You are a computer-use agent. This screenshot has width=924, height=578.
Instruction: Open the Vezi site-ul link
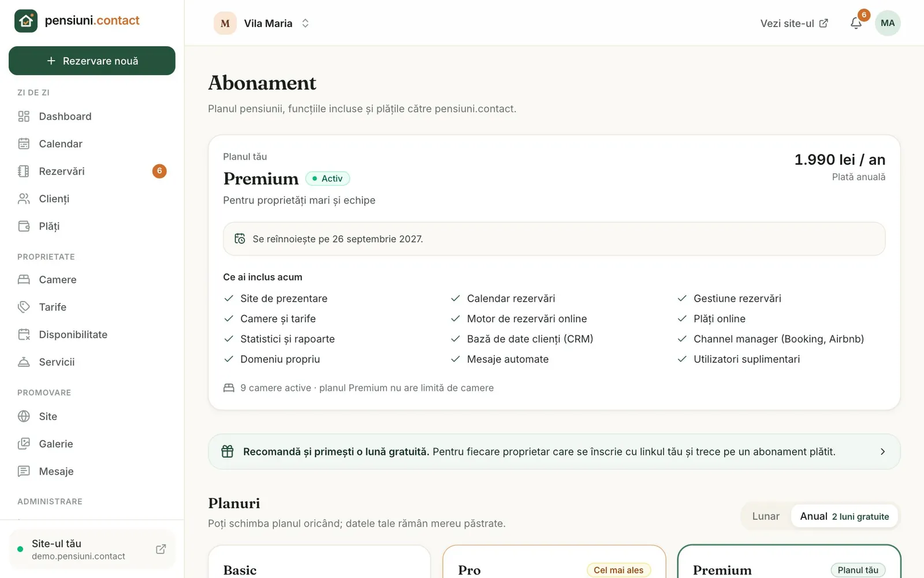click(x=794, y=23)
